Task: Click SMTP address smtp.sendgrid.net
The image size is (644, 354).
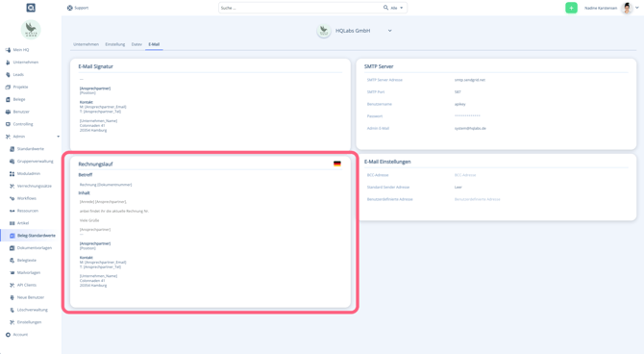Action: [470, 80]
